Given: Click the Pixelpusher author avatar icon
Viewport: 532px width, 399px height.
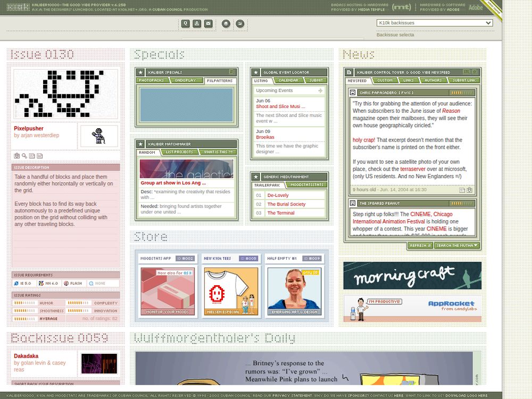Looking at the screenshot, I should point(99,136).
